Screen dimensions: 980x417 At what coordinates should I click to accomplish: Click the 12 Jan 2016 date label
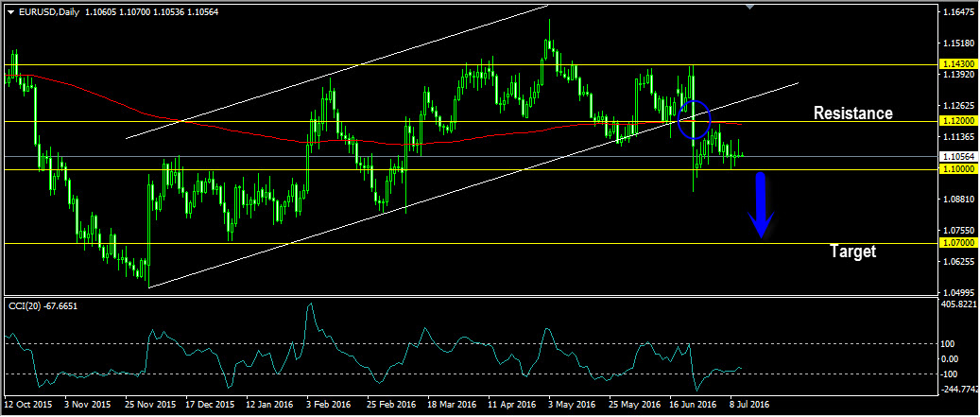pos(267,405)
